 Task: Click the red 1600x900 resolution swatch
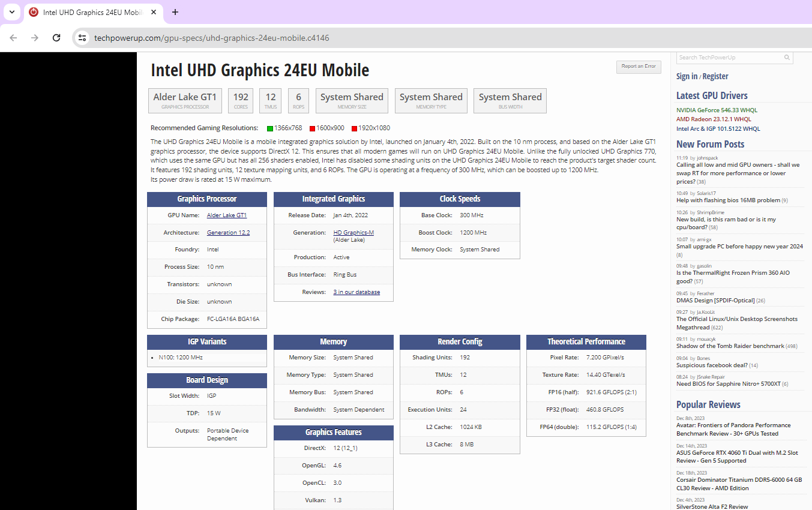[x=313, y=128]
